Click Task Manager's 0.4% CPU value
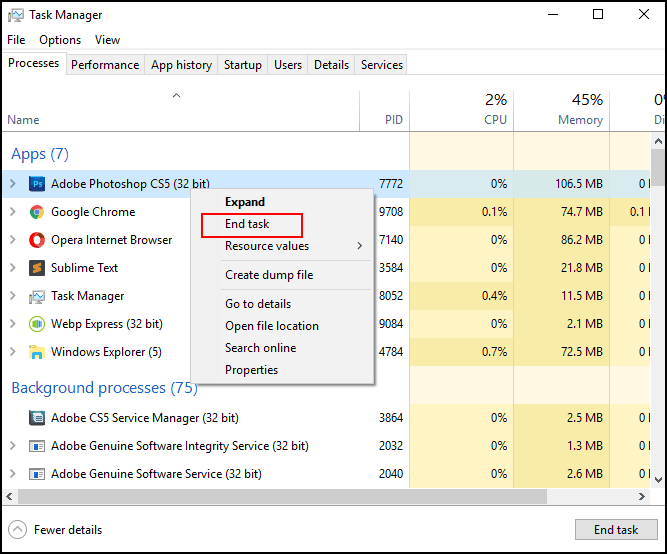The height and width of the screenshot is (554, 667). (494, 296)
